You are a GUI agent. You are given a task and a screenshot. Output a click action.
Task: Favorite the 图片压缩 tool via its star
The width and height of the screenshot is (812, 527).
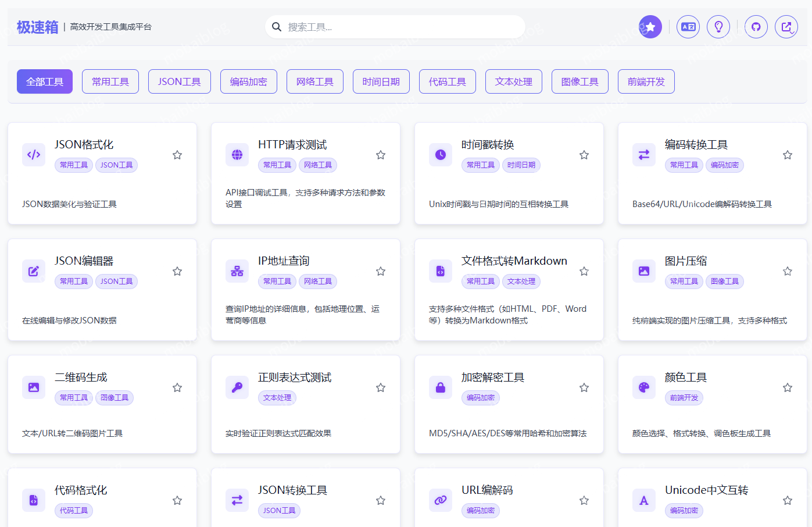(788, 270)
